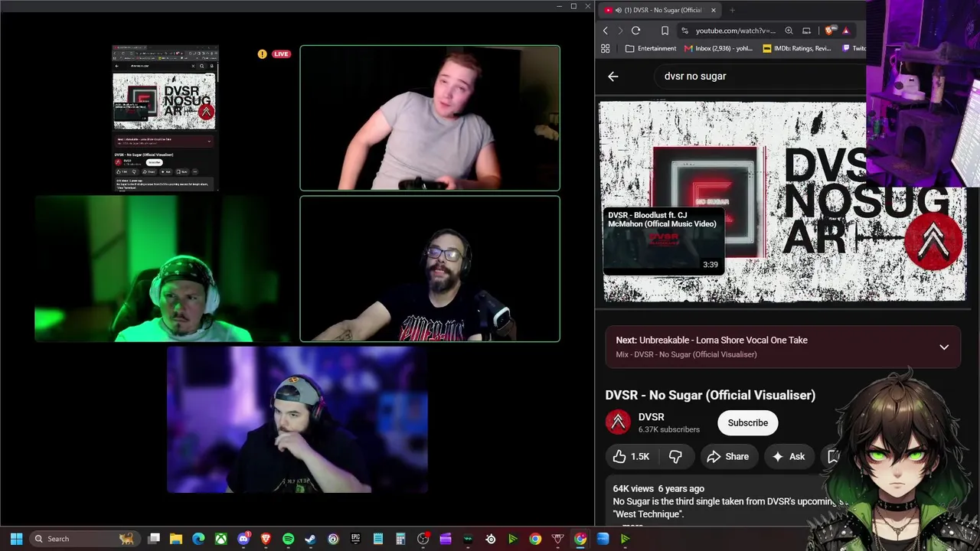
Task: Launch Microsoft Edge from the taskbar
Action: (198, 539)
